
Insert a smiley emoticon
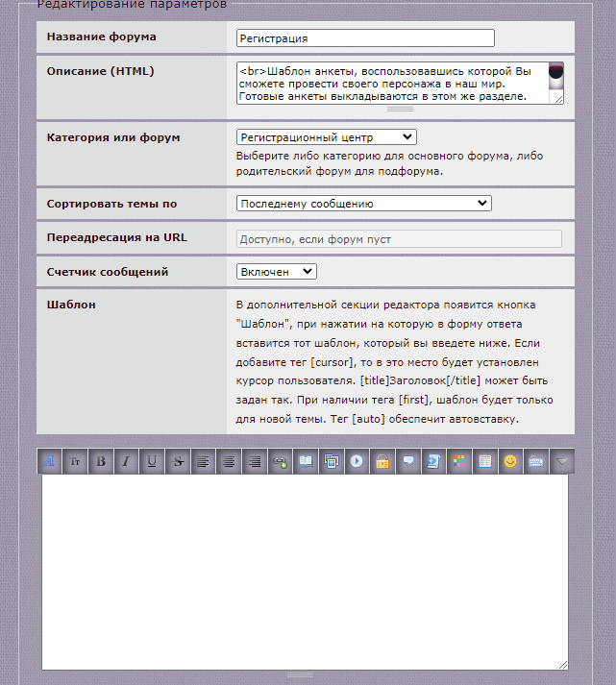coord(510,461)
